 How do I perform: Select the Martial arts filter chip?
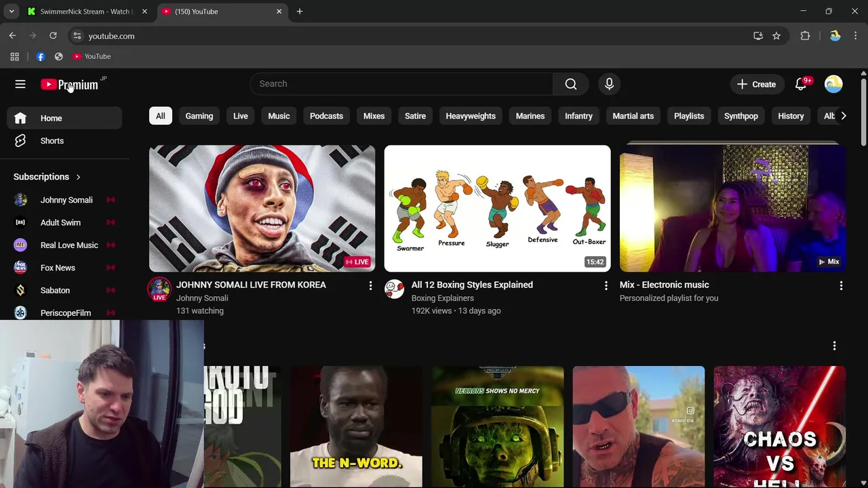point(633,116)
